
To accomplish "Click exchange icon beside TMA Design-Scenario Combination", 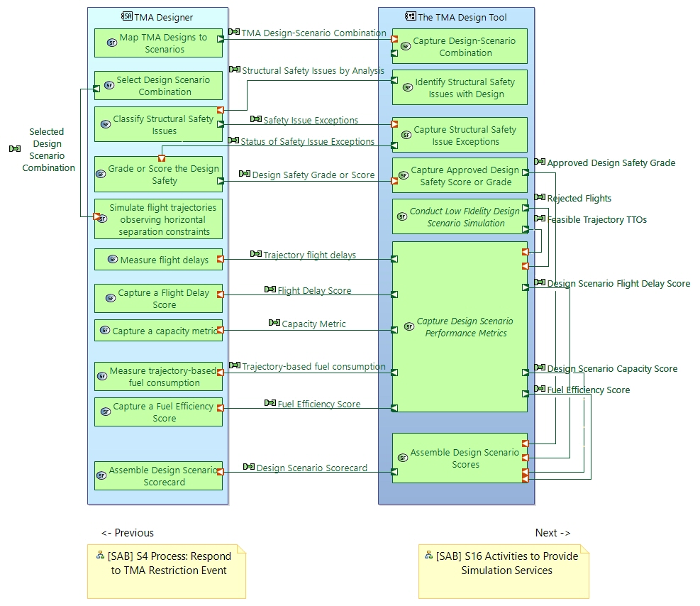I will click(x=234, y=32).
